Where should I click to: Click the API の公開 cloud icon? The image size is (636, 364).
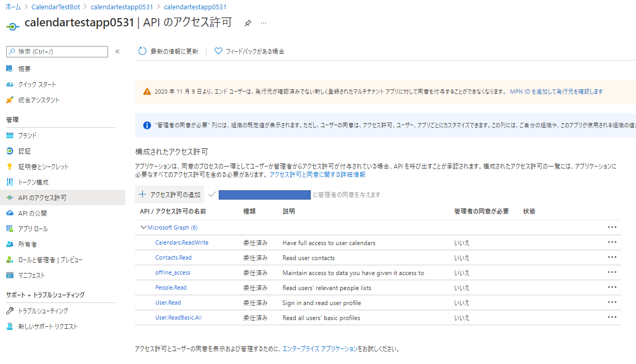click(x=9, y=213)
